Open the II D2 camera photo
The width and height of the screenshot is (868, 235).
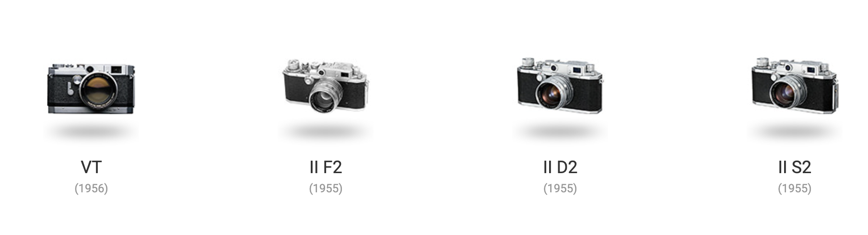pyautogui.click(x=560, y=86)
